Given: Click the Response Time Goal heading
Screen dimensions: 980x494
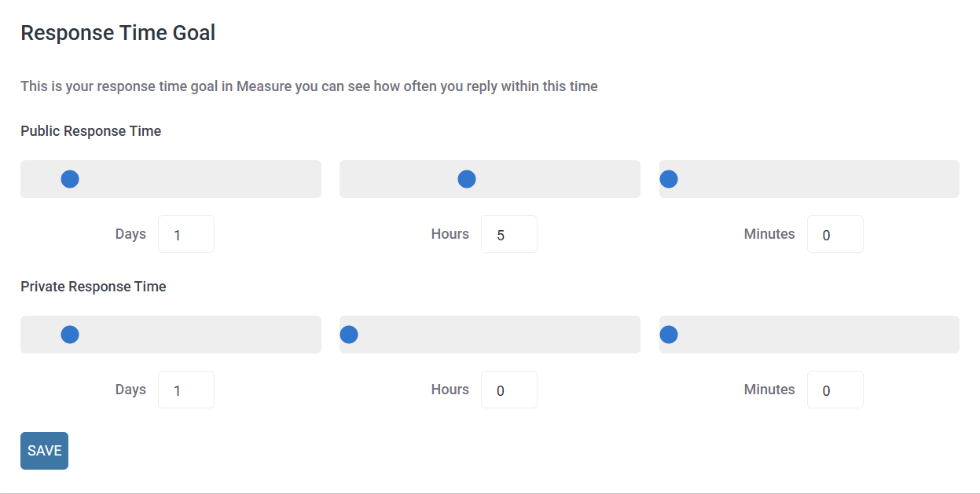Looking at the screenshot, I should coord(118,33).
